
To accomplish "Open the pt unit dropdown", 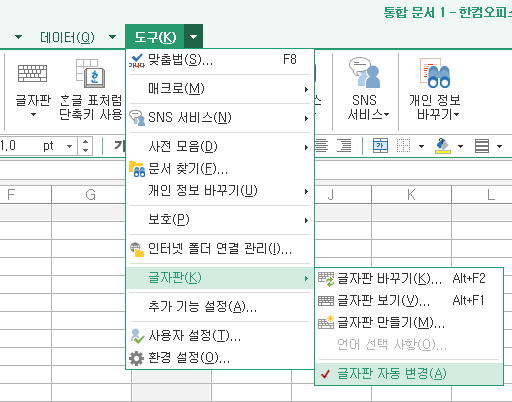I will coord(70,146).
